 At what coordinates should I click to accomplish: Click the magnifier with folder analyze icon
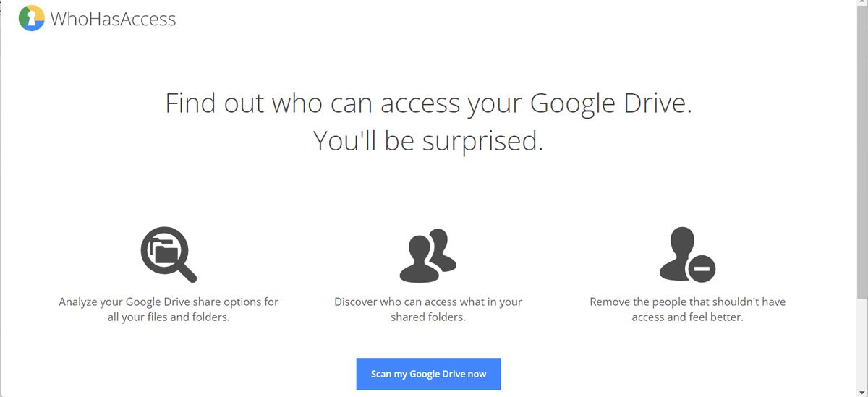click(168, 254)
